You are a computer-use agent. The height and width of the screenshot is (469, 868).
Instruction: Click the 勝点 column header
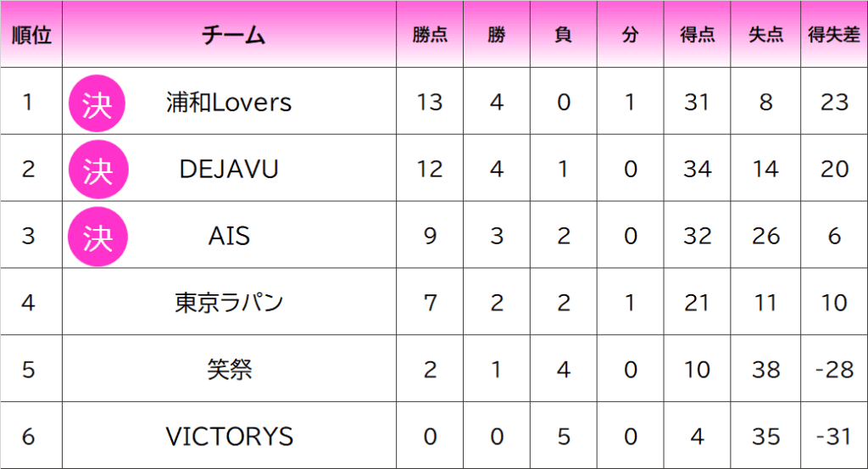click(x=430, y=35)
